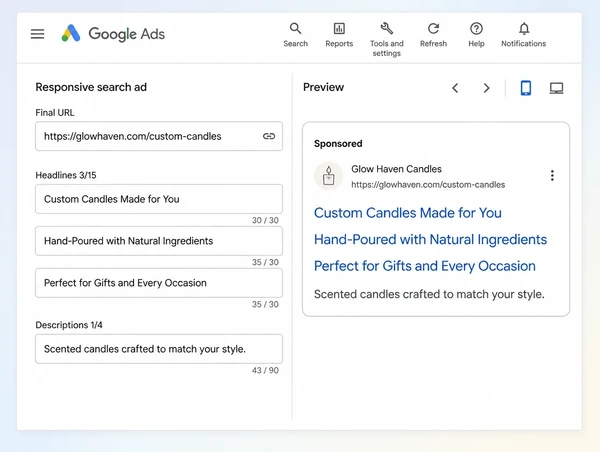Show the previous ad preview
600x452 pixels.
455,88
